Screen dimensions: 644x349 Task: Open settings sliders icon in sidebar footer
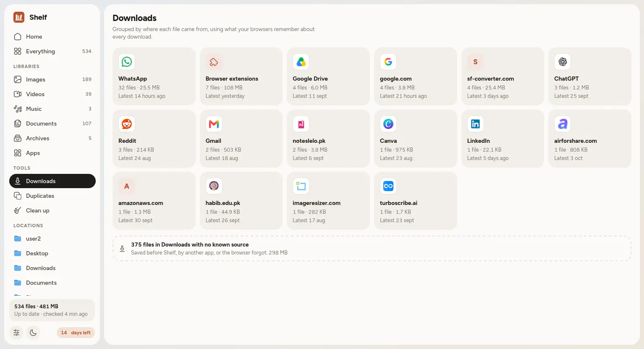(x=16, y=333)
